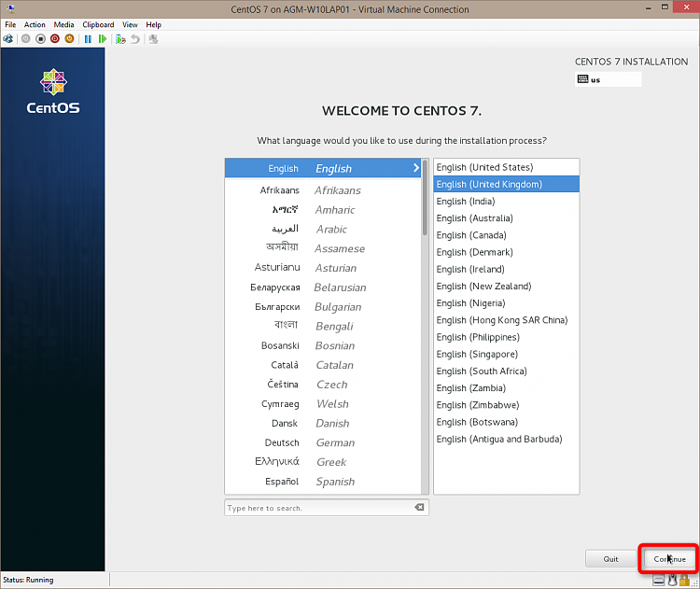Image resolution: width=700 pixels, height=589 pixels.
Task: Select Bosnian language
Action: pos(323,345)
